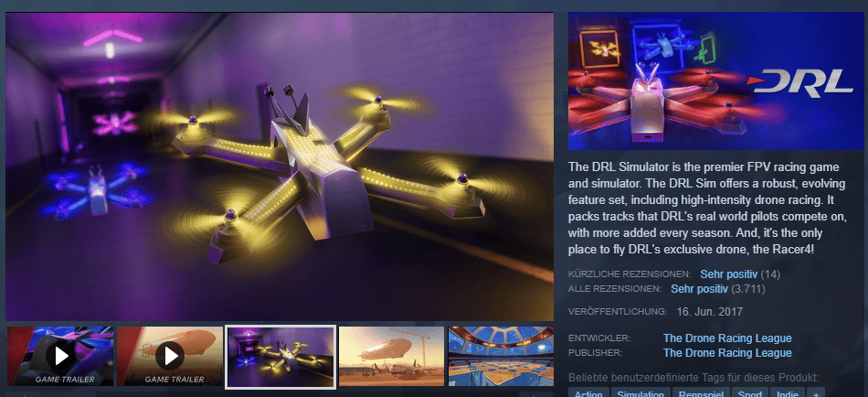Viewport: 868px width, 397px height.
Task: Click the 'ENTWICKLER:' label
Action: coord(599,338)
